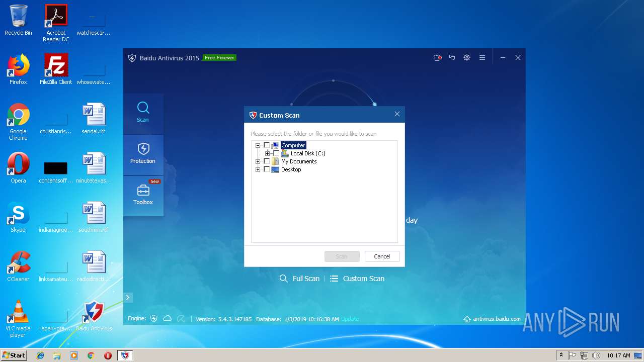This screenshot has height=362, width=644.
Task: Click the Update database link
Action: pos(350,319)
